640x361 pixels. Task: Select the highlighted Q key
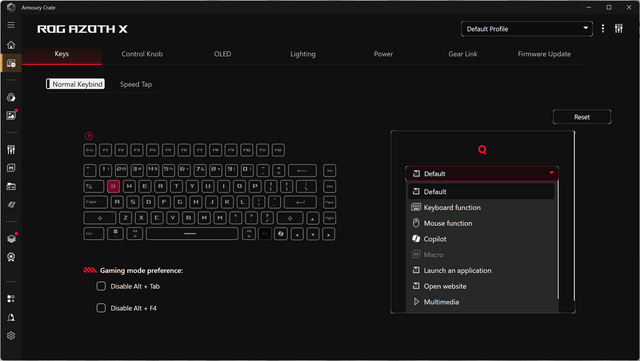(x=113, y=186)
